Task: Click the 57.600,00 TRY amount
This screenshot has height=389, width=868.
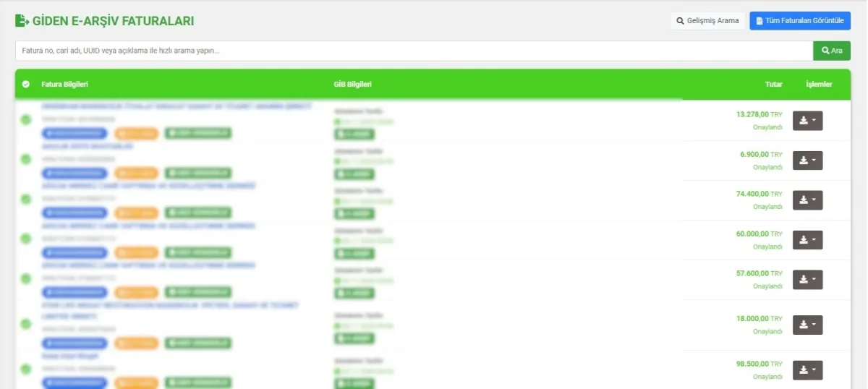Action: [759, 274]
